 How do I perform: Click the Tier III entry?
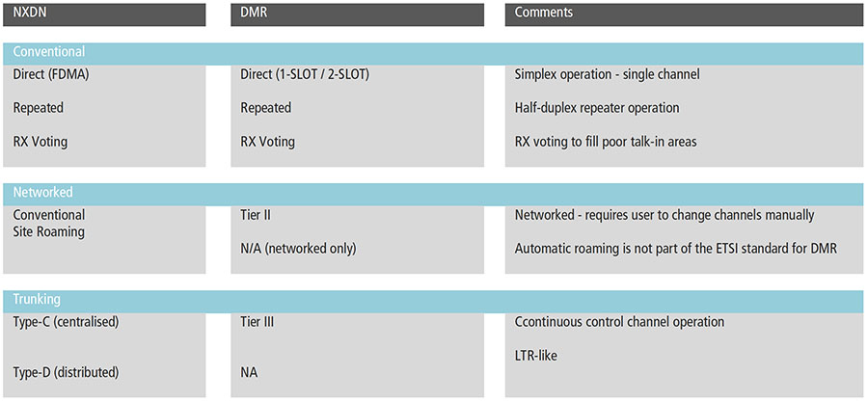pyautogui.click(x=257, y=322)
